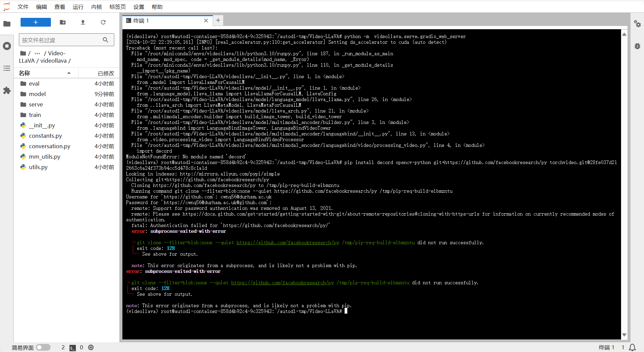This screenshot has width=644, height=352.
Task: Click the terminal scrollbar up arrow
Action: (x=624, y=34)
